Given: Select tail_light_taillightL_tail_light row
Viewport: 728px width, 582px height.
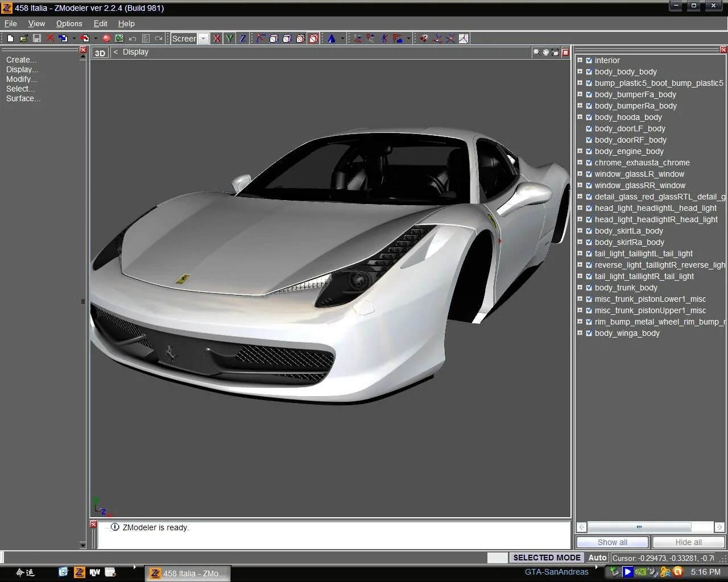Looking at the screenshot, I should 643,253.
